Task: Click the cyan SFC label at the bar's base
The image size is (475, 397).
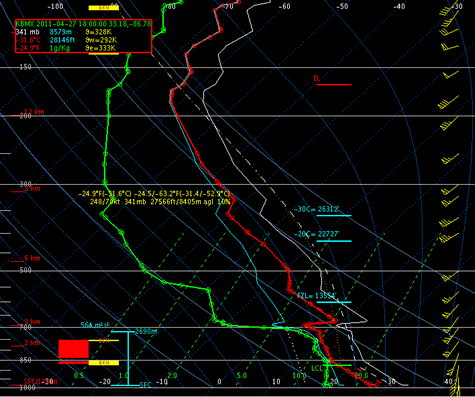Action: point(146,385)
